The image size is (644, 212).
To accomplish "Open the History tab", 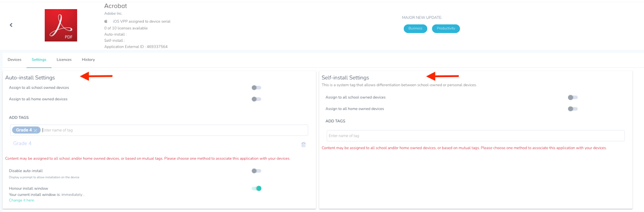I will coord(88,60).
